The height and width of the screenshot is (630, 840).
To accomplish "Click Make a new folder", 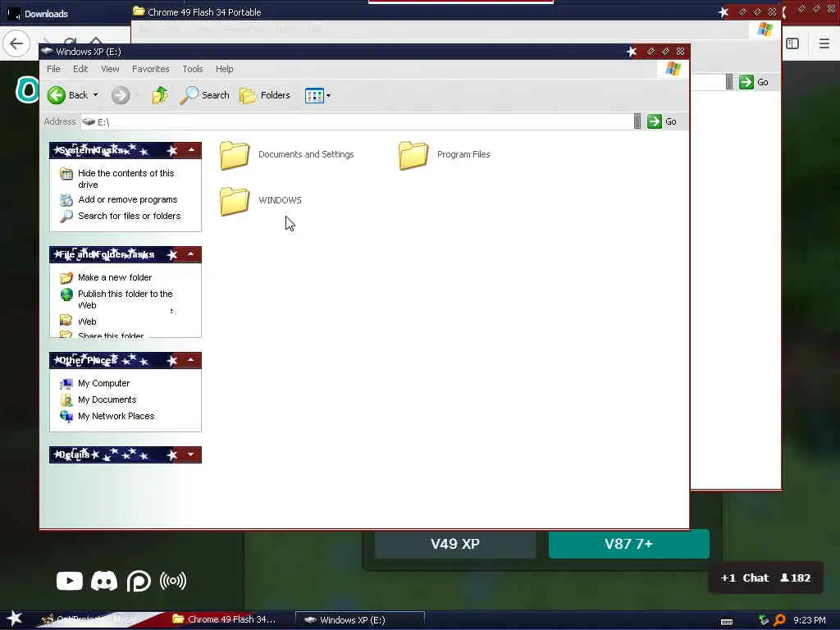I will 115,277.
